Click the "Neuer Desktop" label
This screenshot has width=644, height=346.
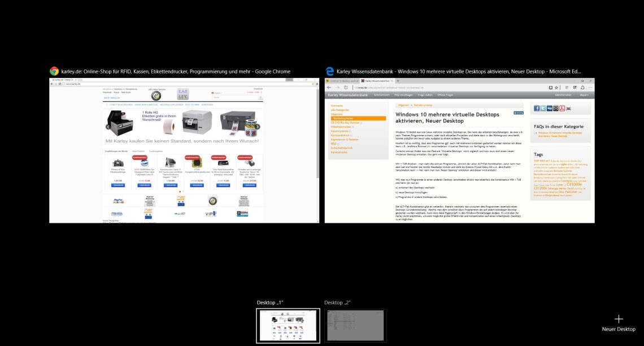tap(619, 329)
